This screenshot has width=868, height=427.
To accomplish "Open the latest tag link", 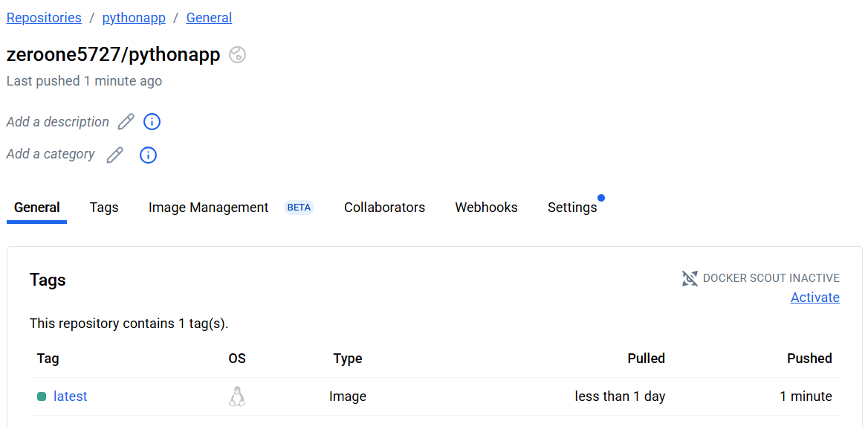I will [71, 396].
